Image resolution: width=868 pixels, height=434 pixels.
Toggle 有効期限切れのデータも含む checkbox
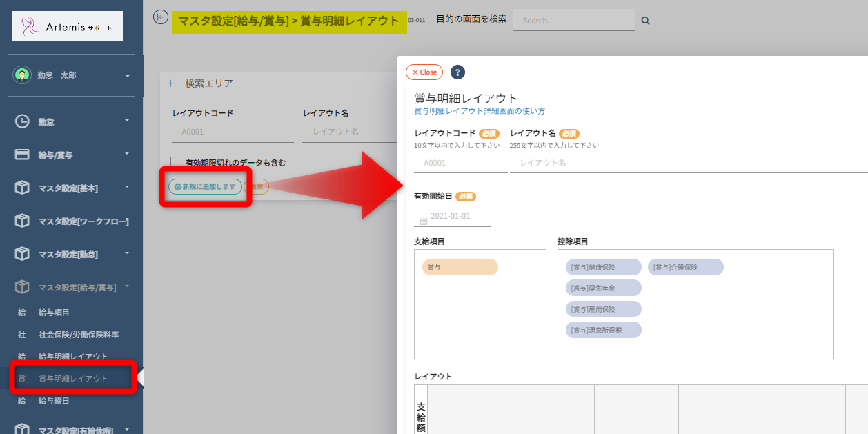click(176, 163)
